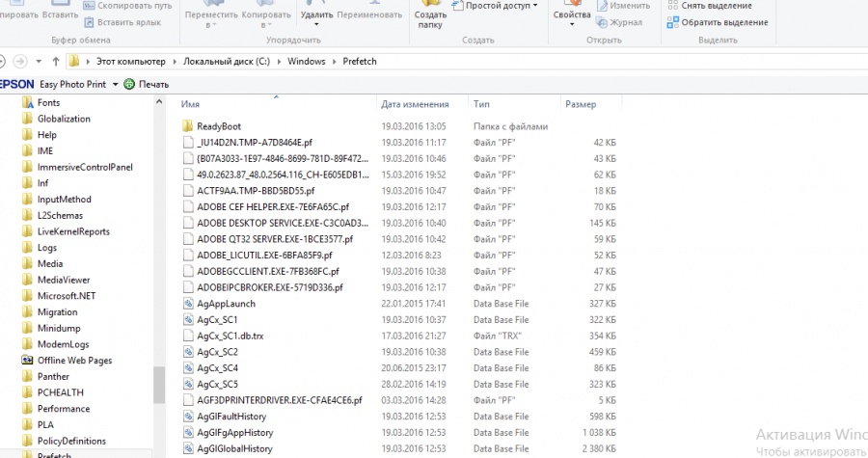The width and height of the screenshot is (868, 458).
Task: Click the ADOBE CEF HELPER.EXE file icon
Action: pyautogui.click(x=188, y=207)
